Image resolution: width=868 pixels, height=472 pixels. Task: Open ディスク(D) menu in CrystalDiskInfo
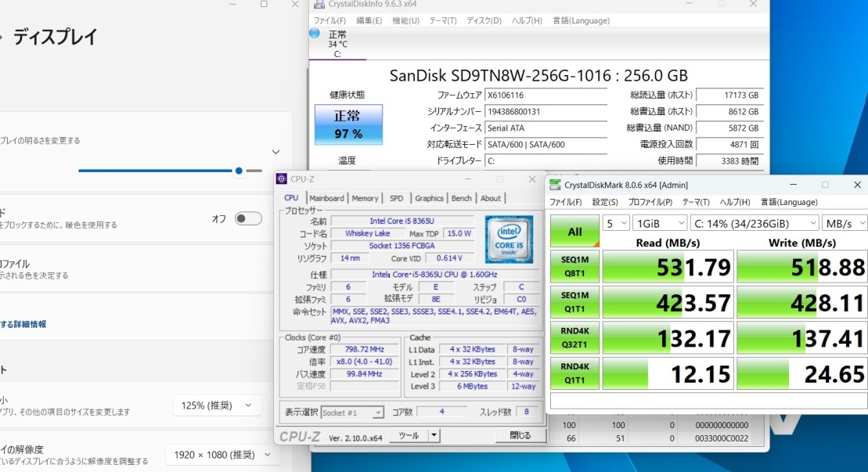[484, 20]
